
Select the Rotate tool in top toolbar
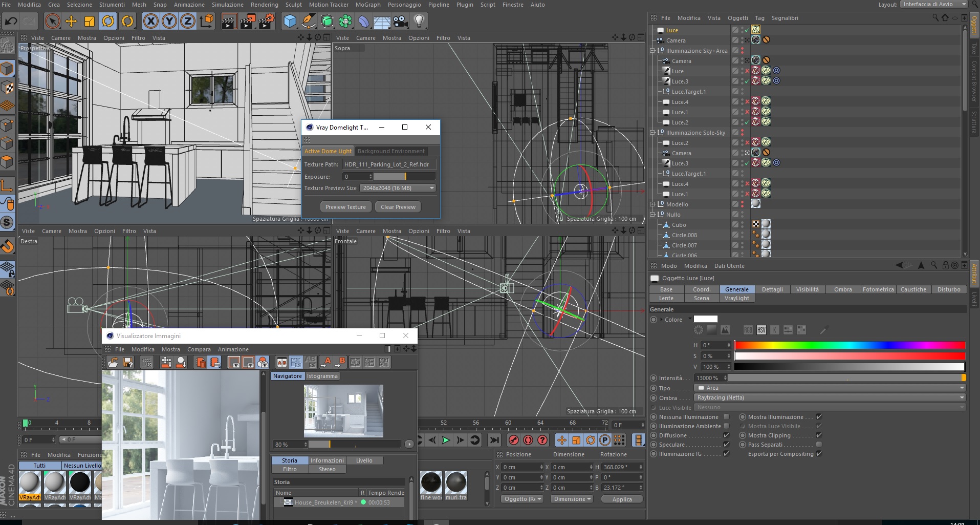108,22
